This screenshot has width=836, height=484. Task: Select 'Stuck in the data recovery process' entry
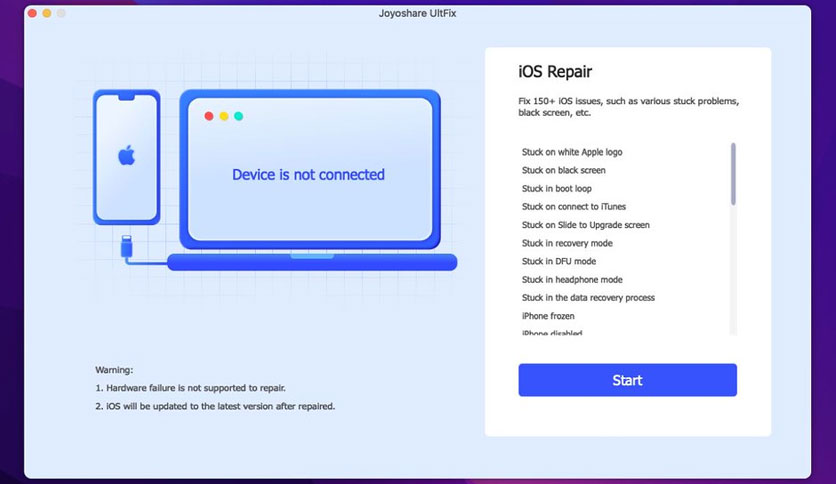click(x=588, y=297)
